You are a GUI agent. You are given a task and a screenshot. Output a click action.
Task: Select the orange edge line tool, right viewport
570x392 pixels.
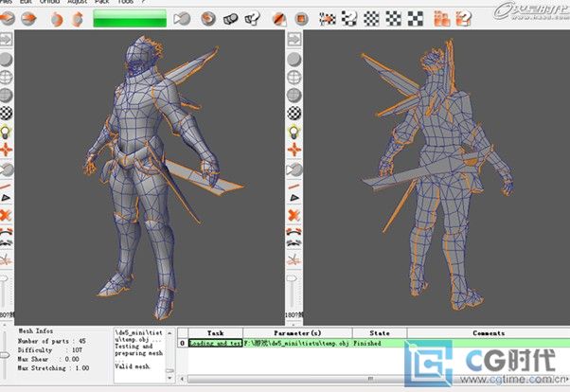[x=294, y=187]
